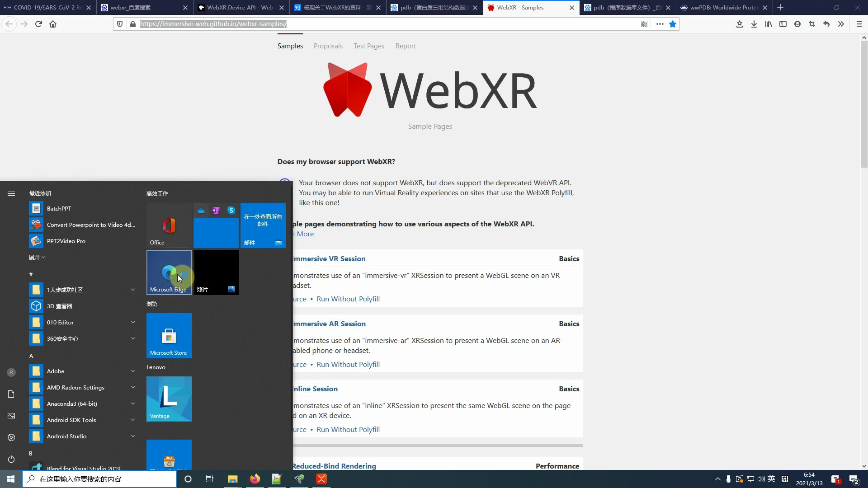
Task: Open the Microsoft Store tile
Action: coord(169,335)
